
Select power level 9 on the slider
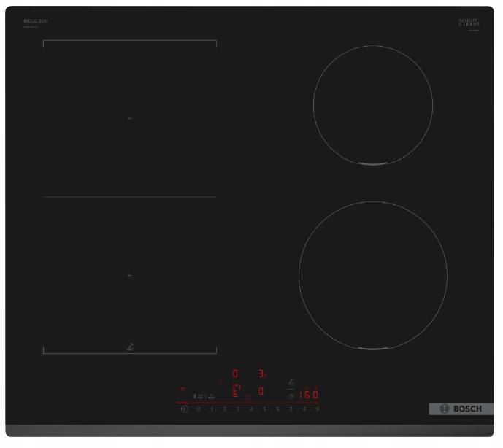click(x=318, y=409)
